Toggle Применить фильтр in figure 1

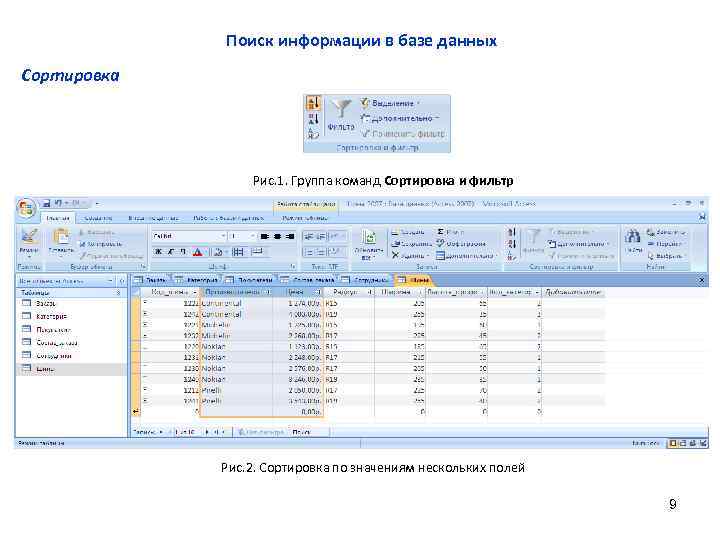pos(403,134)
